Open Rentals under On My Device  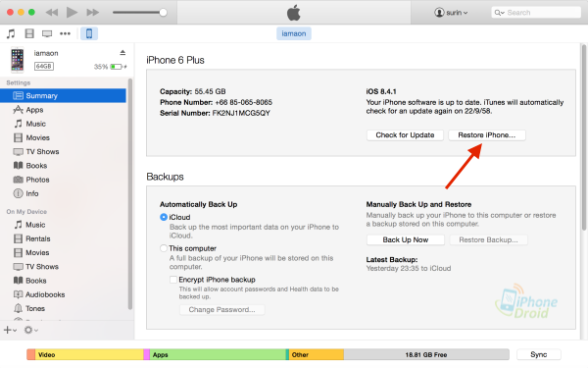click(63, 238)
